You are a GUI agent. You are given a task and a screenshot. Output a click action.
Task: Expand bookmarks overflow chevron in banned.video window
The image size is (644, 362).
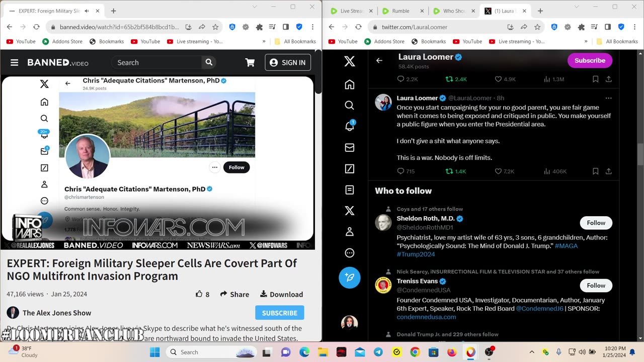coord(264,41)
